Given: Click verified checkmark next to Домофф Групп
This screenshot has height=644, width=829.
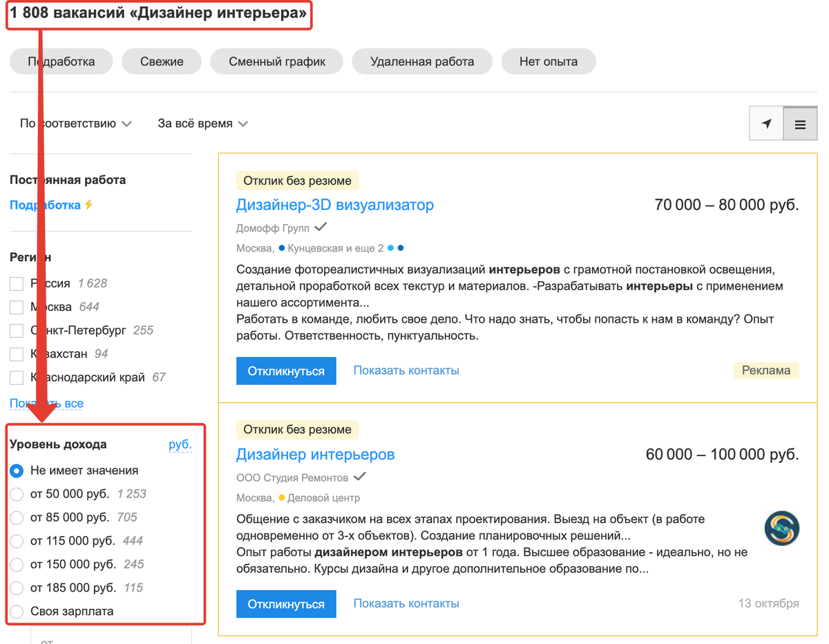Looking at the screenshot, I should (x=321, y=227).
